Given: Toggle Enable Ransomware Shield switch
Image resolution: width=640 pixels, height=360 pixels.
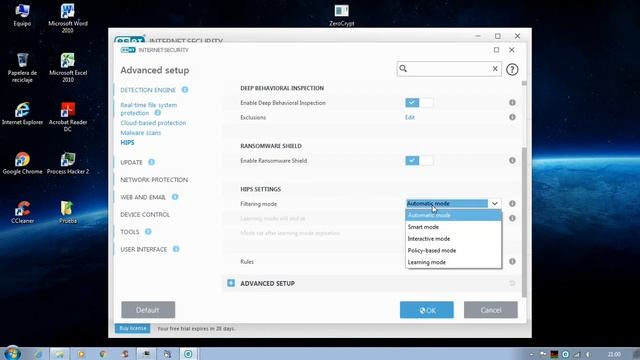Looking at the screenshot, I should (x=419, y=160).
